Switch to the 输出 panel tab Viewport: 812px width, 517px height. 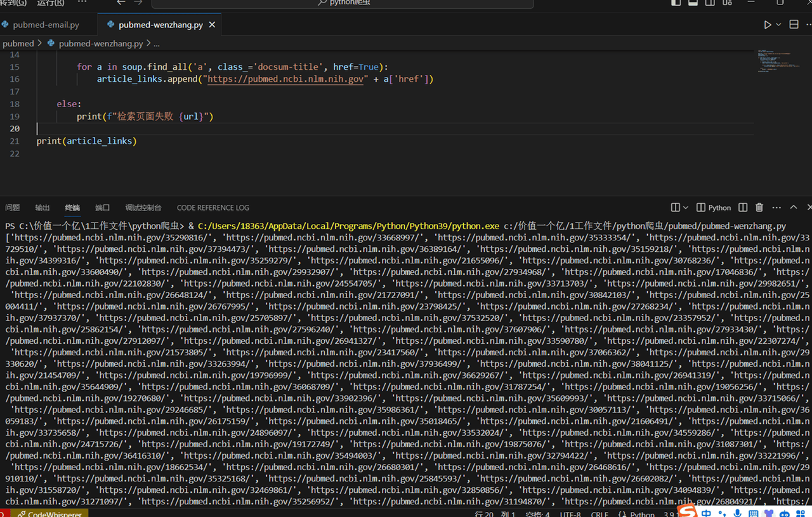(x=43, y=207)
